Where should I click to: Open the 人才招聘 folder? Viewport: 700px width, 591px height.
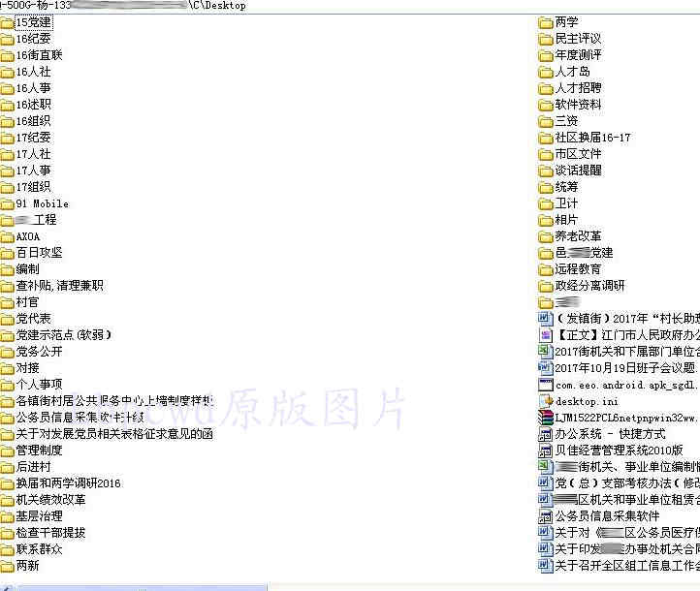[x=578, y=88]
